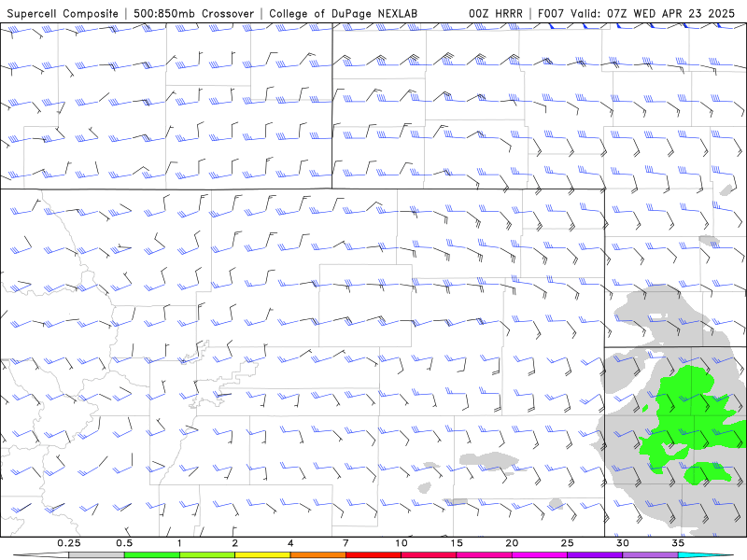
Task: Select the crimson 10–15 color bar segment
Action: click(429, 555)
